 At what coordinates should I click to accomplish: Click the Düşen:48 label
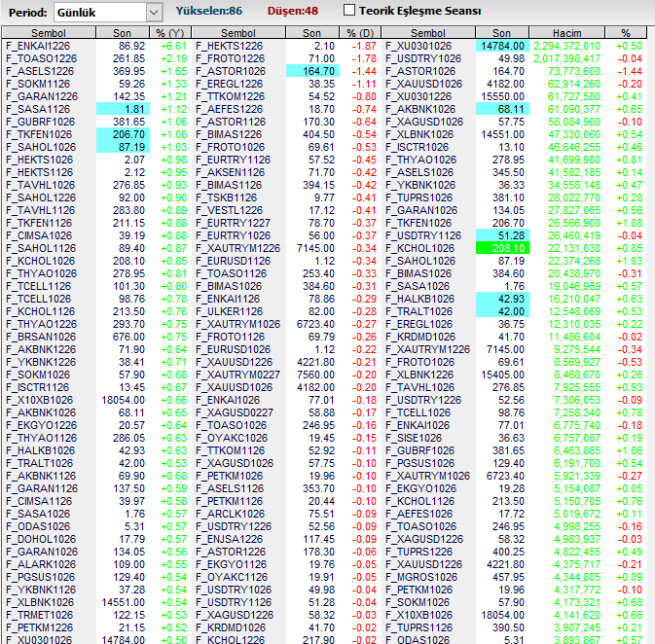point(293,11)
